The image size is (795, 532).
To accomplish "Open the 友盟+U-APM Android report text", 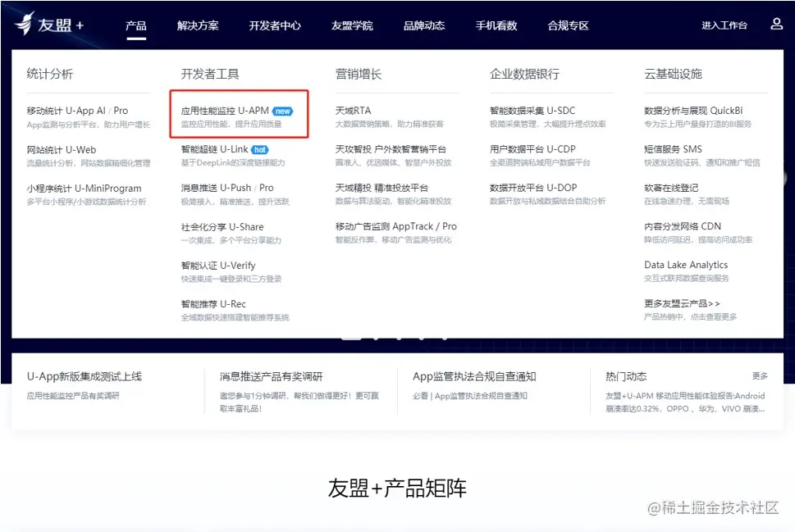I will [x=685, y=402].
